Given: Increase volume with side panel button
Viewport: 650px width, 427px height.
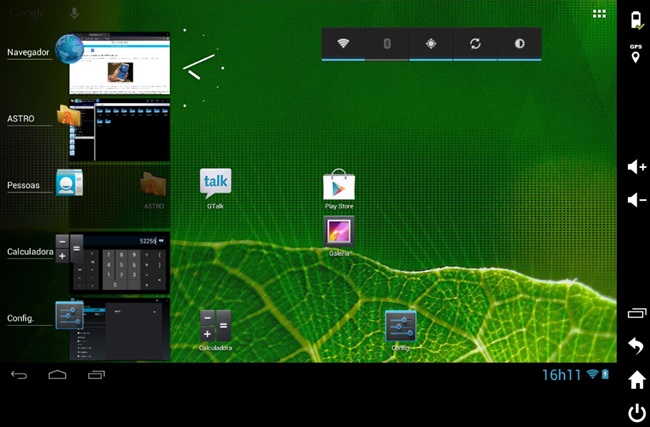Looking at the screenshot, I should [637, 167].
